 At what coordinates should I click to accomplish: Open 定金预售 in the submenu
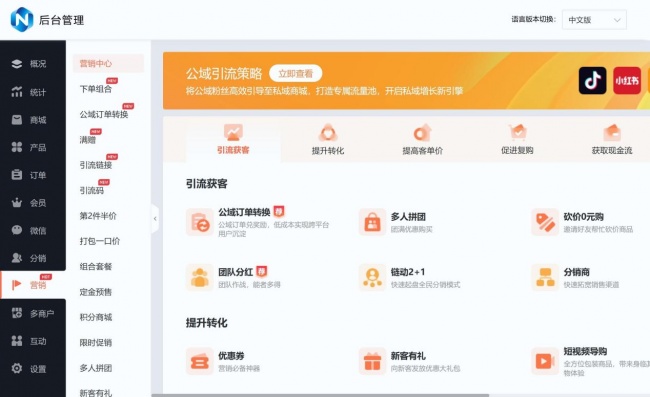[96, 292]
